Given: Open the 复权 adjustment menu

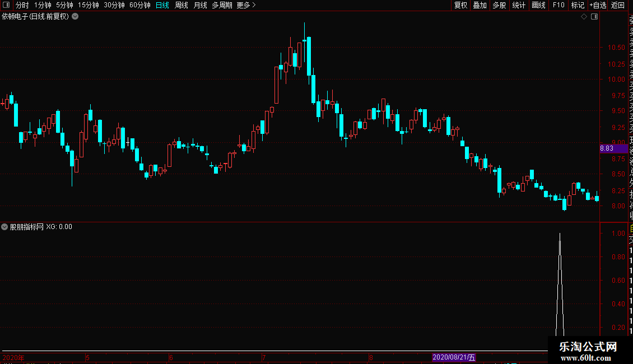Looking at the screenshot, I should point(460,5).
